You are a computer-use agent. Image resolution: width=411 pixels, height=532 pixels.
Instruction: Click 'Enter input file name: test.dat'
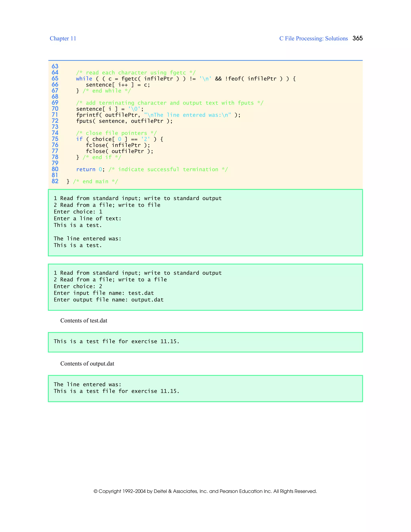coord(104,293)
